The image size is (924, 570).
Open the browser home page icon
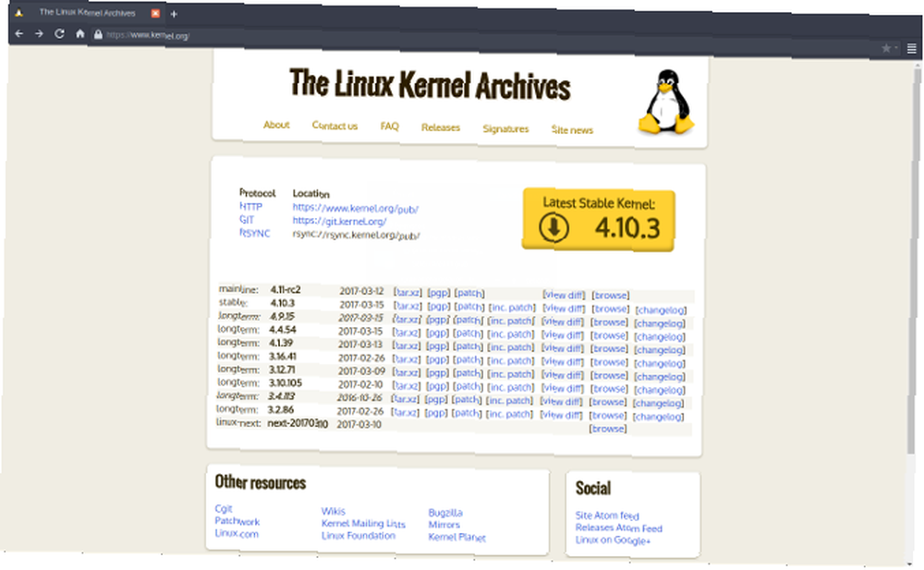point(79,33)
